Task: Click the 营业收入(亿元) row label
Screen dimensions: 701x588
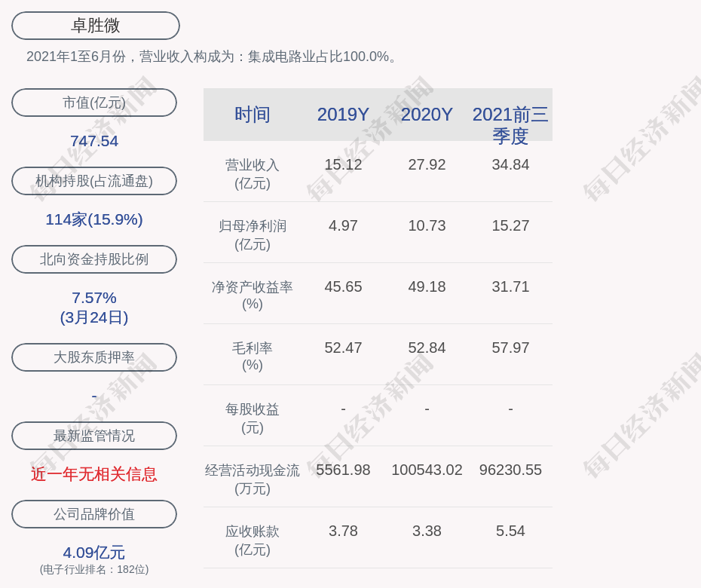Action: tap(253, 174)
